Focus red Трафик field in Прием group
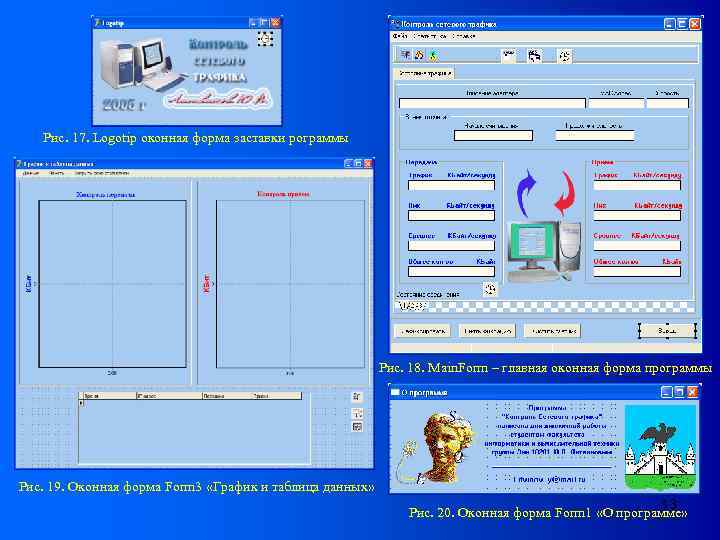The height and width of the screenshot is (540, 720). pos(637,185)
